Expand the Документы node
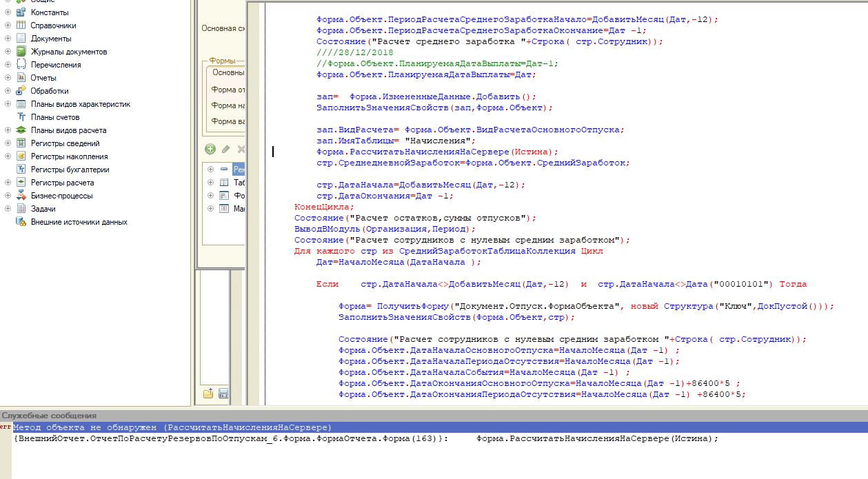Screen dimensions: 868x479 [x=8, y=39]
